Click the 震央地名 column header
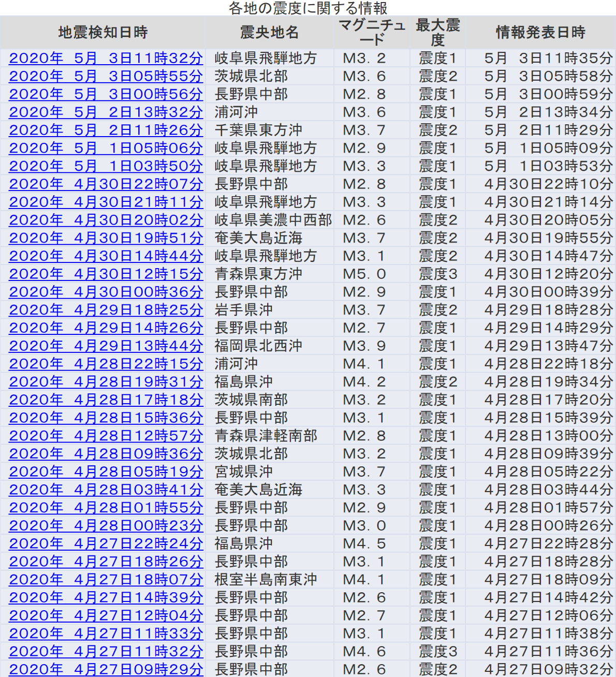616x677 pixels. tap(269, 33)
